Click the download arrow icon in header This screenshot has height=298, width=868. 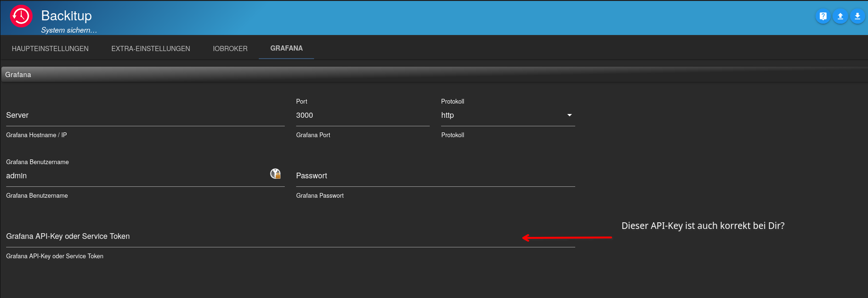(x=857, y=17)
